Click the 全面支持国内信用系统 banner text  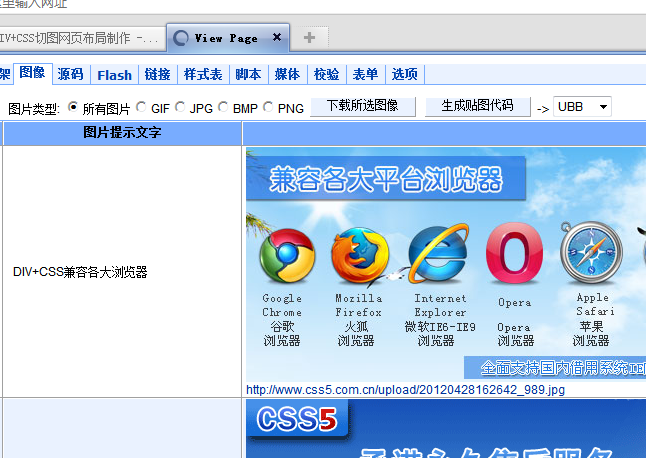coord(563,368)
